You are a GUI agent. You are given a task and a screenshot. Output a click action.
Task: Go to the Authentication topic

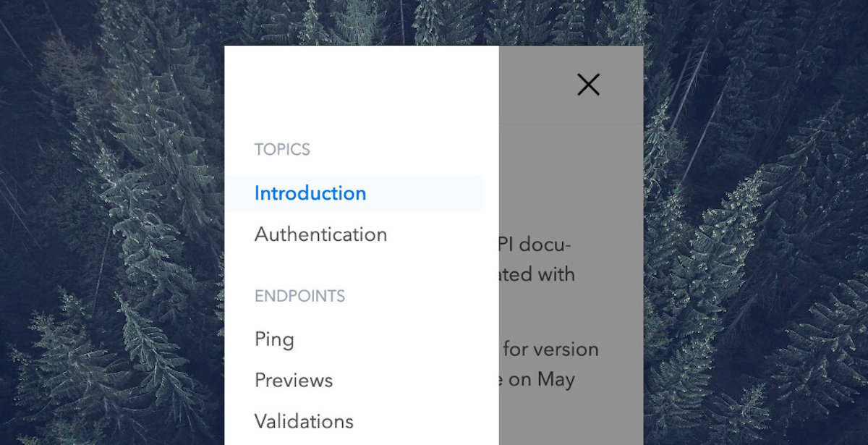point(320,234)
